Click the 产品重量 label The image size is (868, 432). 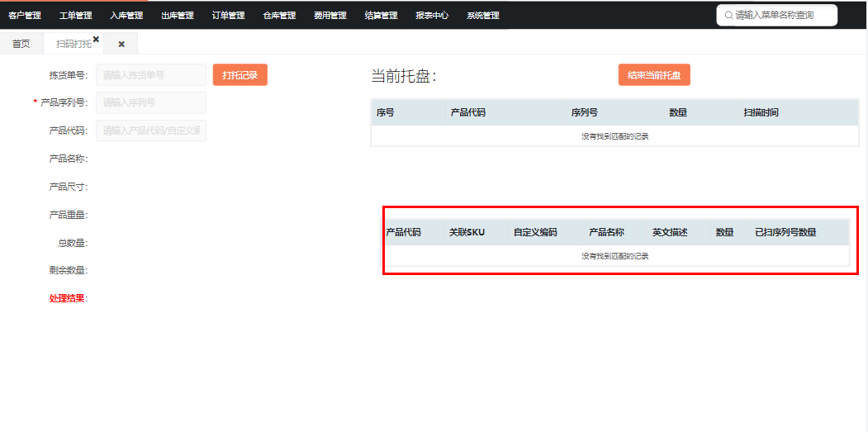67,215
